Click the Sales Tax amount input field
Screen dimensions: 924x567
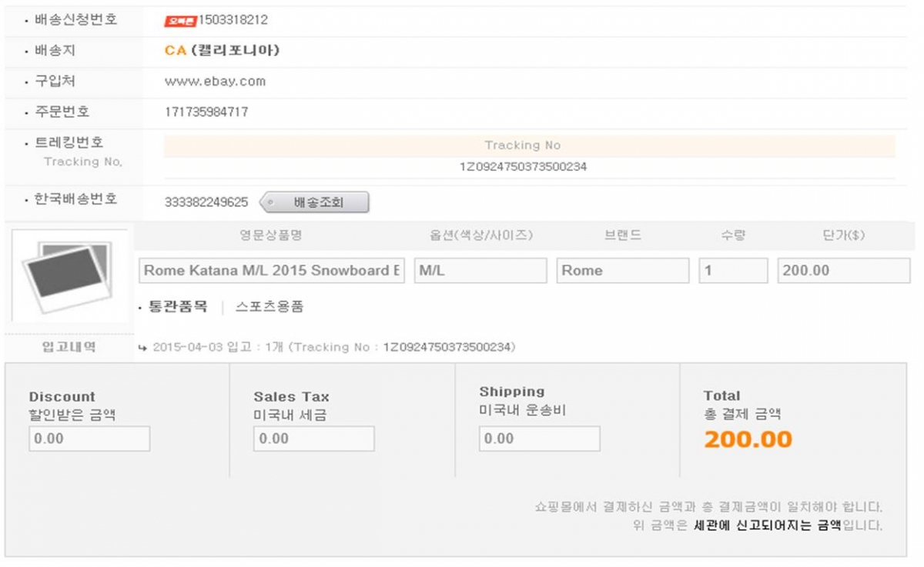coord(314,439)
